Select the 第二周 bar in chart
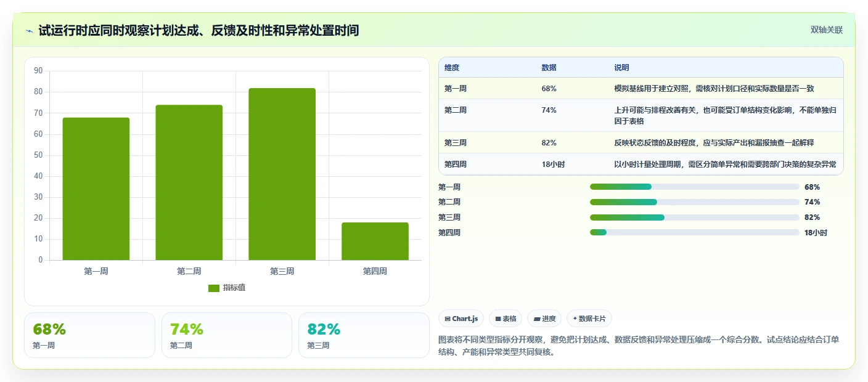868x382 pixels. coord(189,182)
